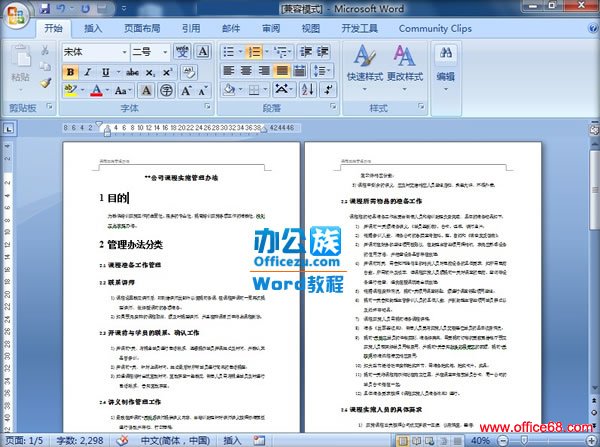600x447 pixels.
Task: Apply character border with the boxed A
Action: [203, 51]
